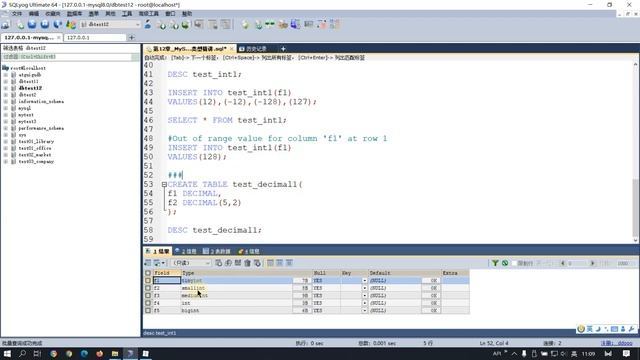The height and width of the screenshot is (360, 640).
Task: Select the test01_library database in tree
Action: 36,142
